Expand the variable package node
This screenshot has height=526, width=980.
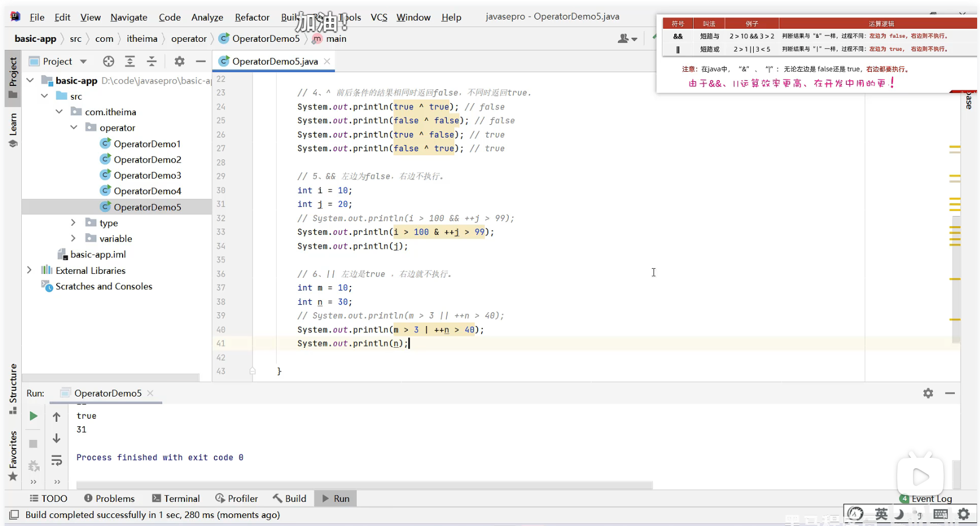(x=73, y=238)
